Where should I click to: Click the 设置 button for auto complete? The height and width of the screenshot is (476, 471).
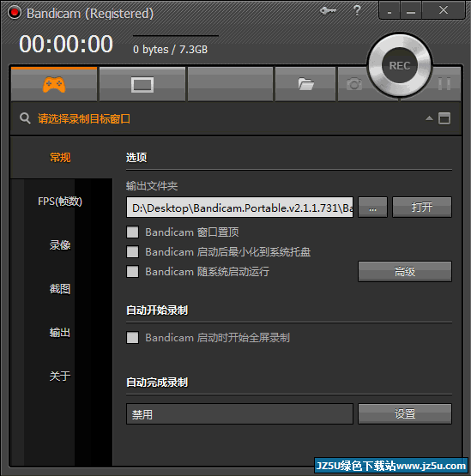coord(405,413)
